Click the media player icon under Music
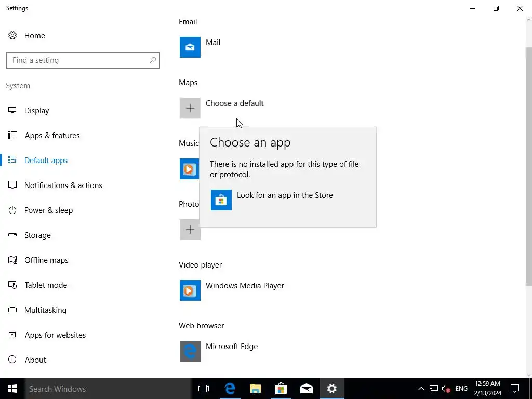 click(x=189, y=169)
